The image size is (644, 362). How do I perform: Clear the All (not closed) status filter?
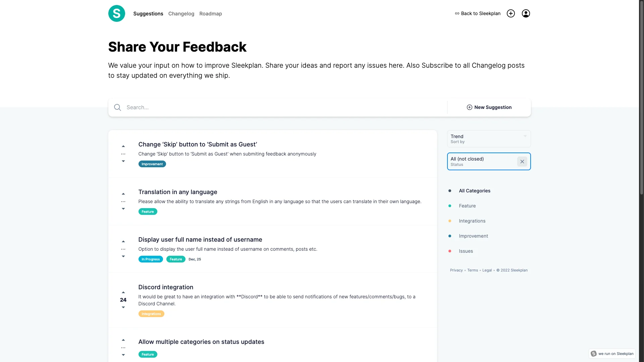pos(522,161)
